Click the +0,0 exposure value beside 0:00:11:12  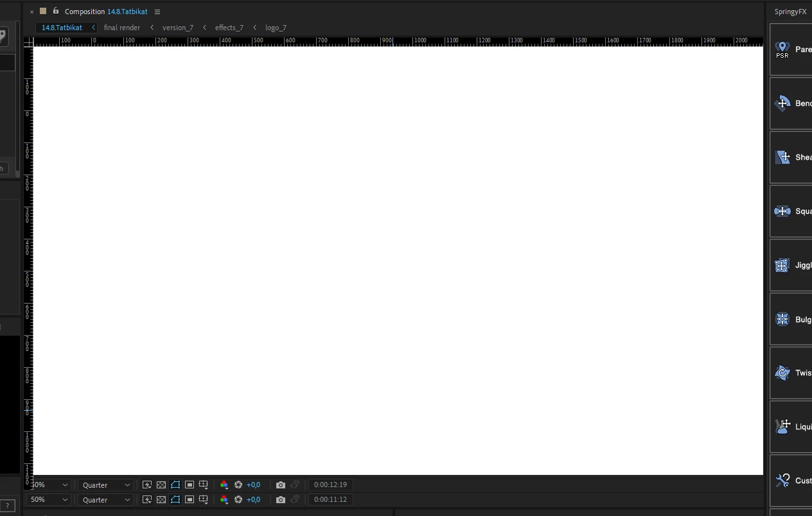(x=253, y=499)
